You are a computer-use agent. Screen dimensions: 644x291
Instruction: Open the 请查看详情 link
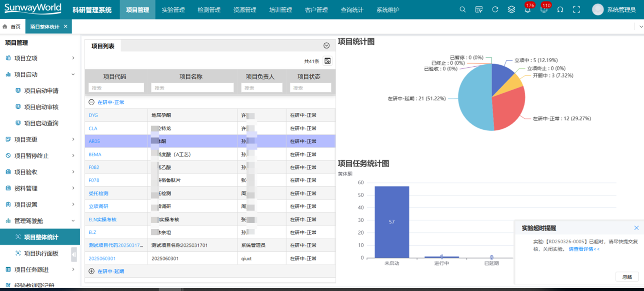[584, 249]
